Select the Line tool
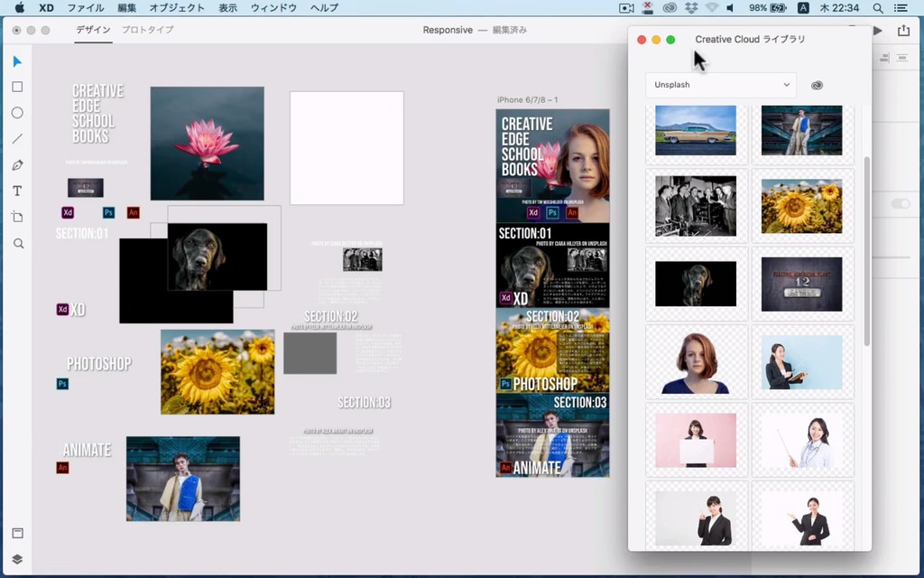 click(18, 139)
